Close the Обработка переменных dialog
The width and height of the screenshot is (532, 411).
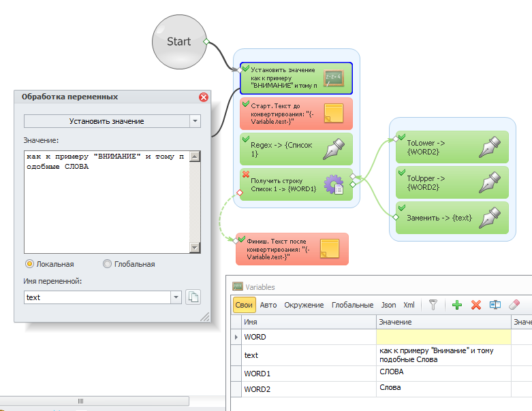click(204, 97)
